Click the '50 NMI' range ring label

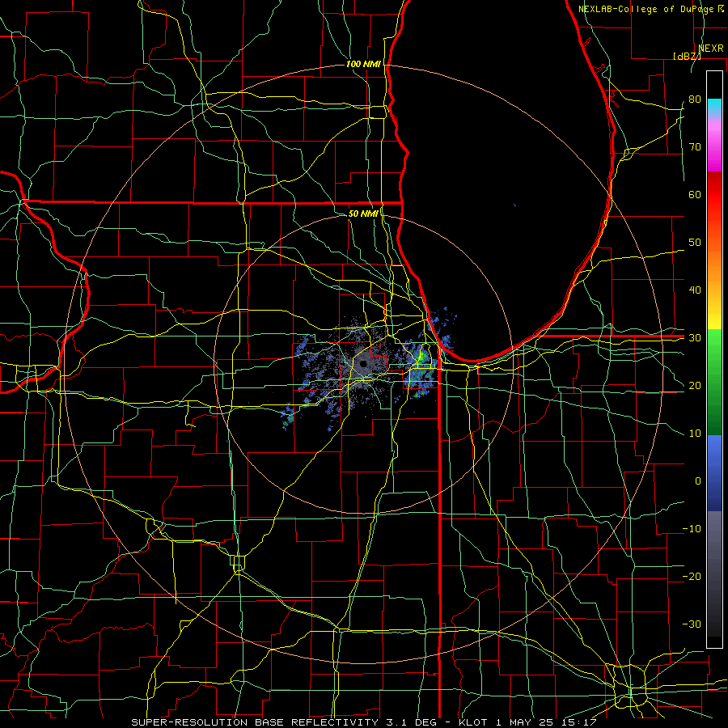(x=363, y=214)
